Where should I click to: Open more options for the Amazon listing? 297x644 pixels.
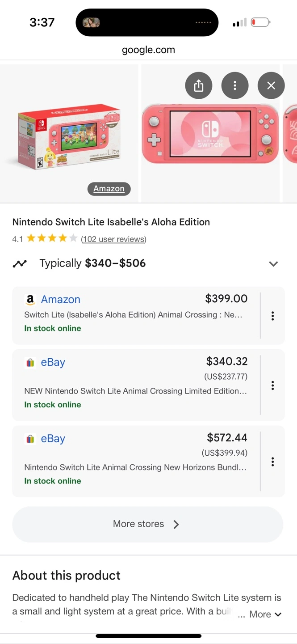272,316
